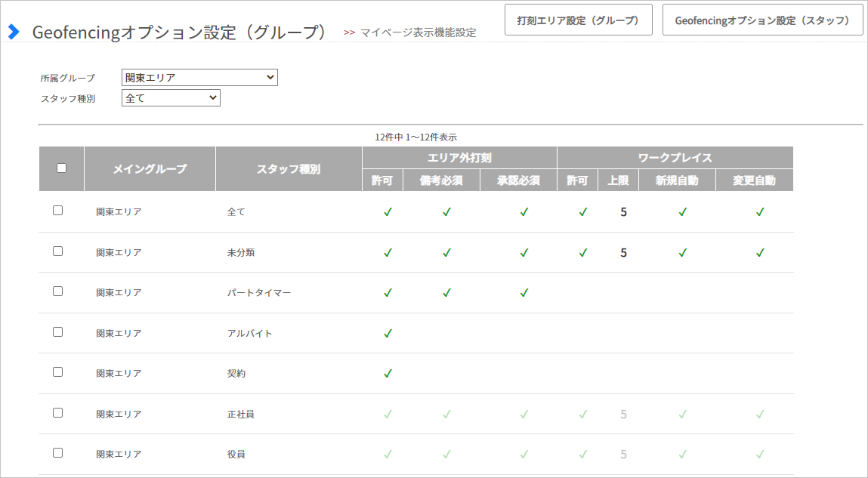Check the row checkbox for 正社員

point(57,413)
